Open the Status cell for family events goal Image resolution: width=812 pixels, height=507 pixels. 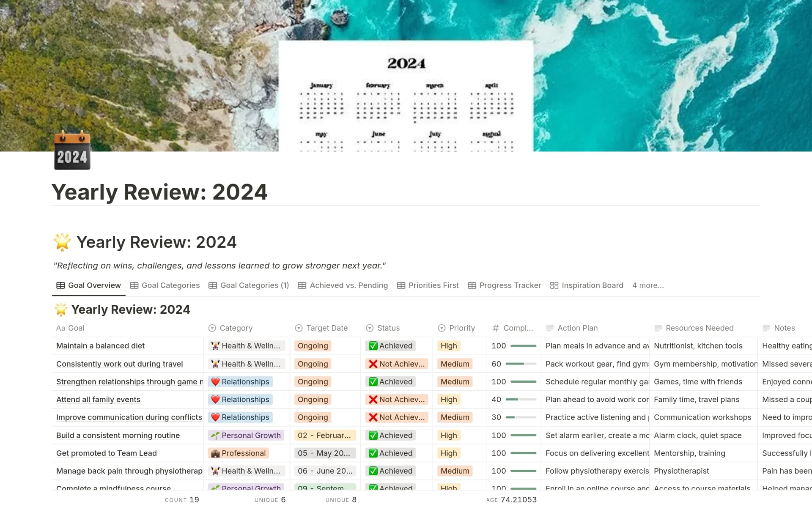pos(396,399)
